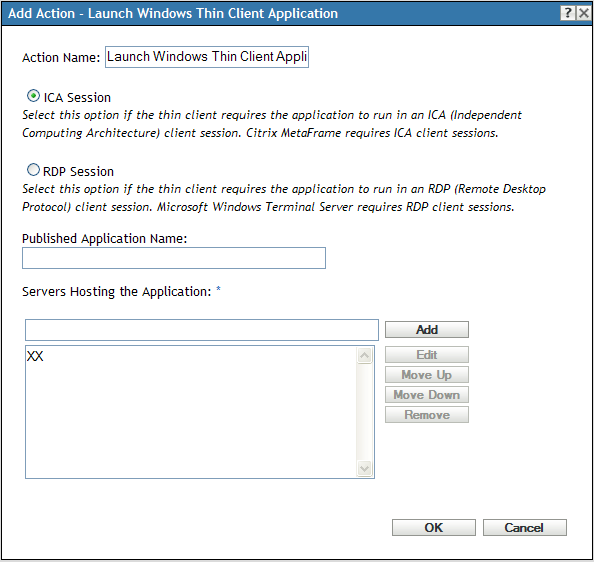
Task: Confirm with the OK button
Action: (x=434, y=528)
